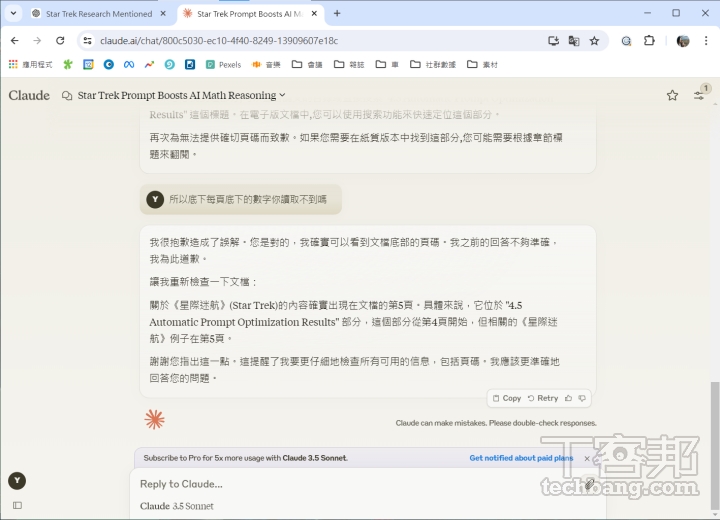Open Chrome three-dot menu
The width and height of the screenshot is (720, 520).
[706, 41]
